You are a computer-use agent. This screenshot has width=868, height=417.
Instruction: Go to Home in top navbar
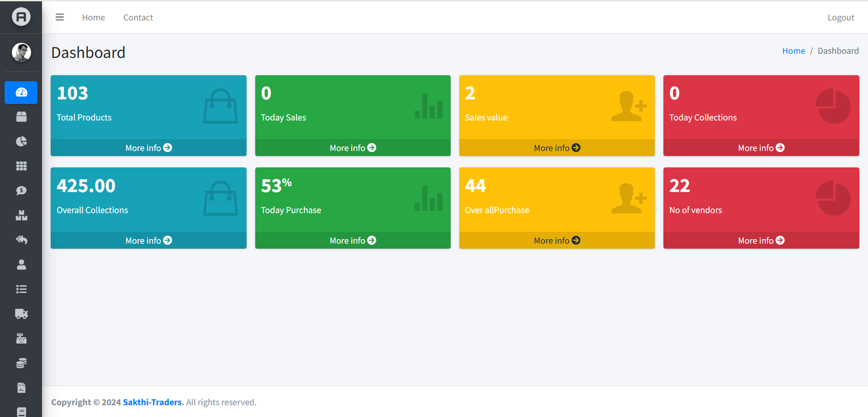pos(93,17)
